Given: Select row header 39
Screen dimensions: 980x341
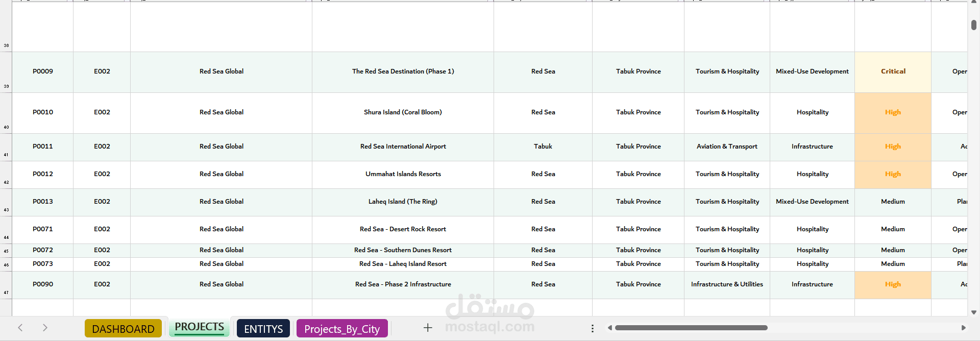Looking at the screenshot, I should [x=6, y=72].
